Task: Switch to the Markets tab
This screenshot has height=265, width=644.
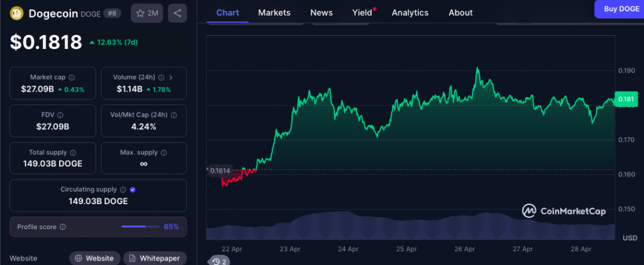Action: pyautogui.click(x=274, y=13)
